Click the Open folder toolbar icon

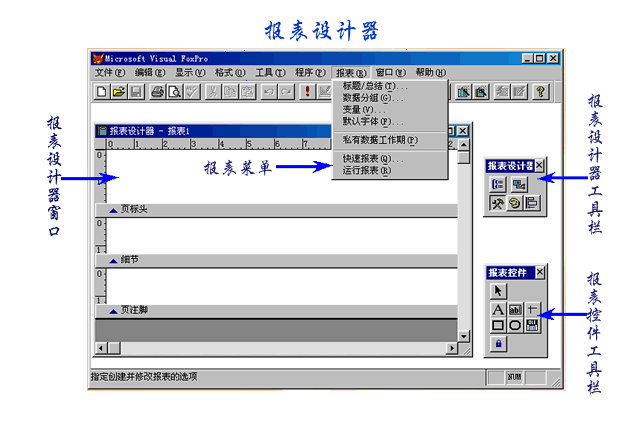tap(119, 92)
